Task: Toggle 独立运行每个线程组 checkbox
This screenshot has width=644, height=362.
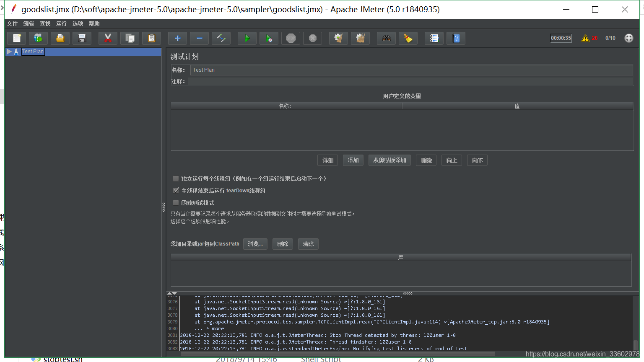Action: [176, 178]
